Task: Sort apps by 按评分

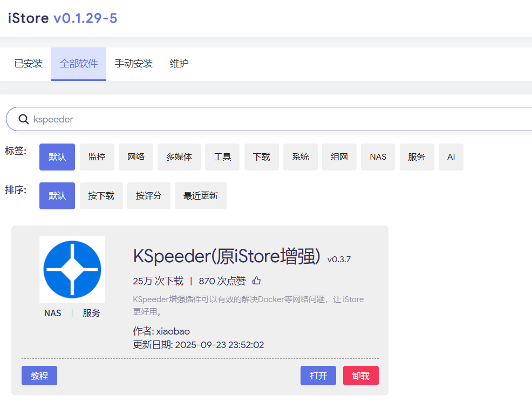Action: click(x=149, y=196)
